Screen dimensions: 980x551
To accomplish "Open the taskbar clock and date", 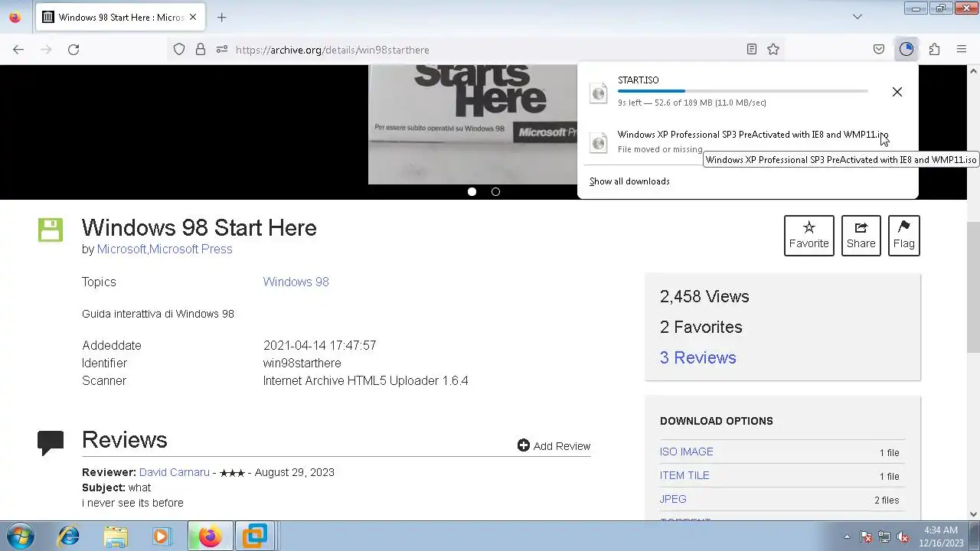I will coord(941,536).
